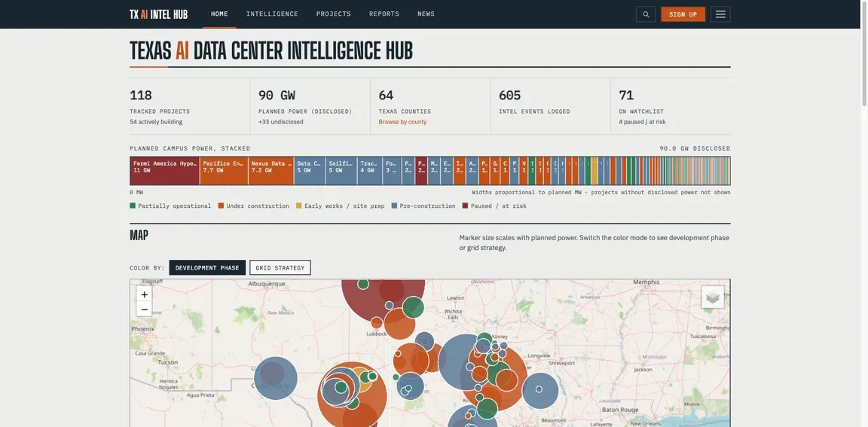The image size is (868, 427).
Task: Open the hamburger menu icon
Action: coord(720,14)
